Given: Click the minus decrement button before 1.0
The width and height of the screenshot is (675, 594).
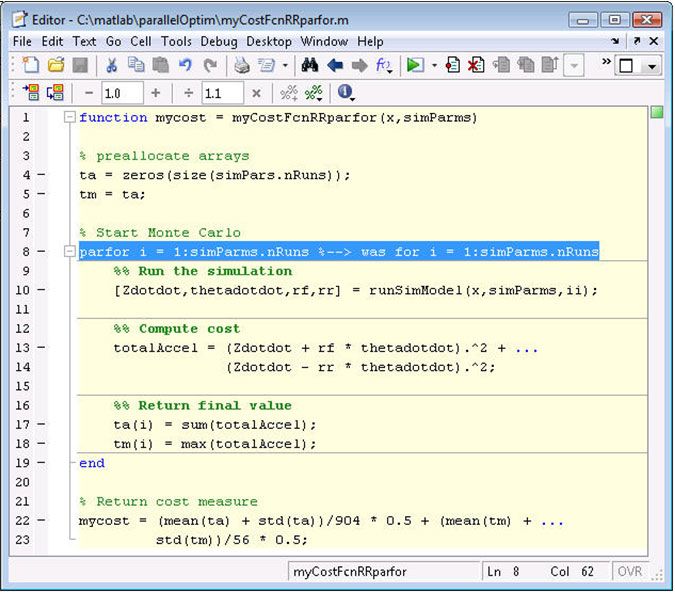Looking at the screenshot, I should tap(88, 93).
